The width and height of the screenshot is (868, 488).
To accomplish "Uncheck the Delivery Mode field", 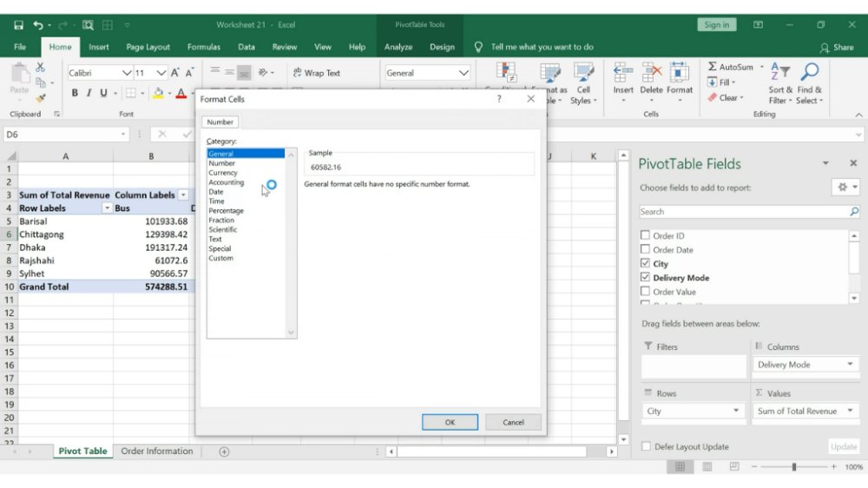I will click(x=645, y=277).
